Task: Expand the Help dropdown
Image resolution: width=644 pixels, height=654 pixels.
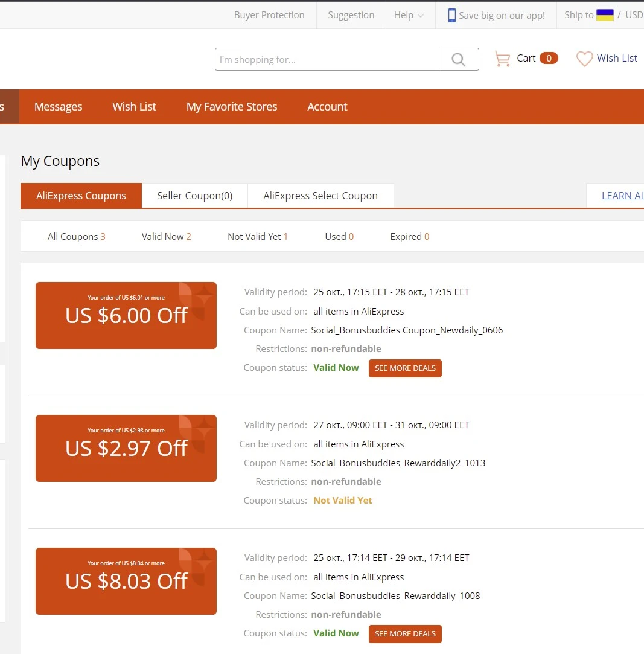Action: (x=409, y=15)
